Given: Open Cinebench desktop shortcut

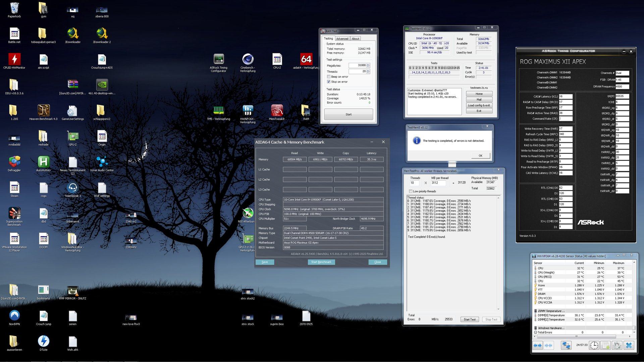Looking at the screenshot, I should point(248,60).
